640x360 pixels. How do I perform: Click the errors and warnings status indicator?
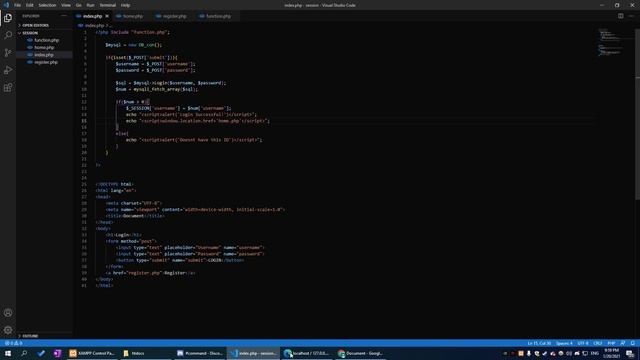pos(13,343)
